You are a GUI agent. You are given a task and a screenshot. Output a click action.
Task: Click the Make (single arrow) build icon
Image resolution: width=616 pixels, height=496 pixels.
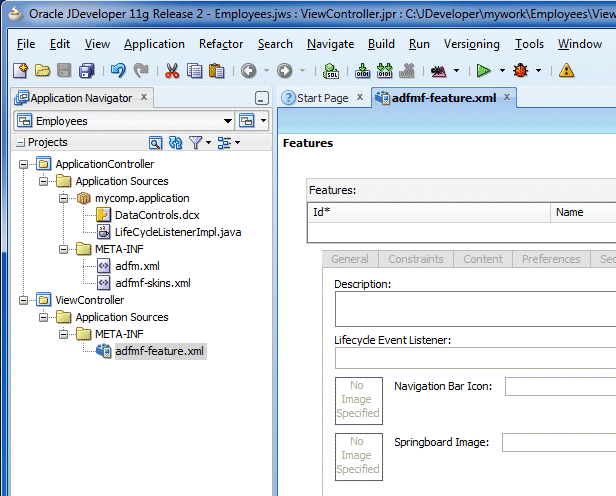coord(362,71)
